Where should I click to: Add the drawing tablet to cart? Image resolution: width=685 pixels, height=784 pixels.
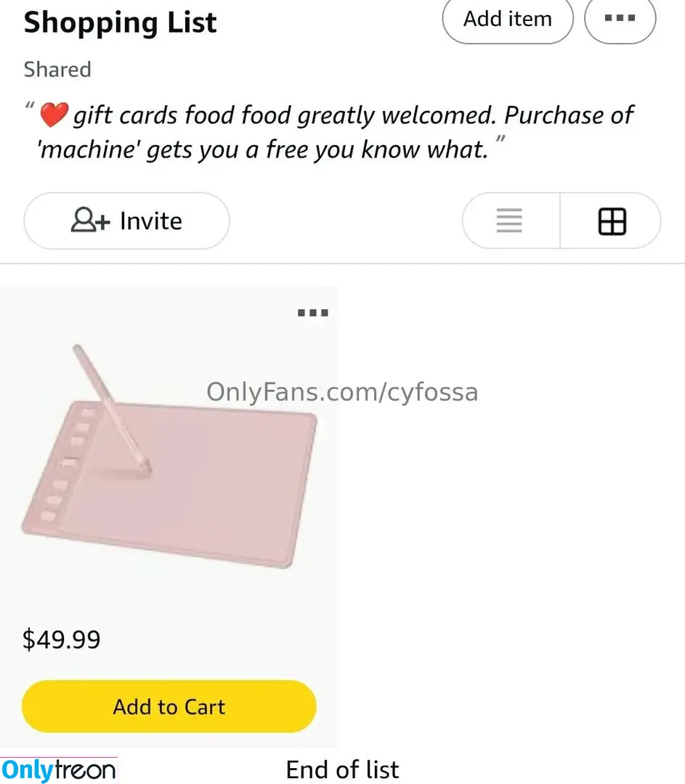click(x=169, y=706)
